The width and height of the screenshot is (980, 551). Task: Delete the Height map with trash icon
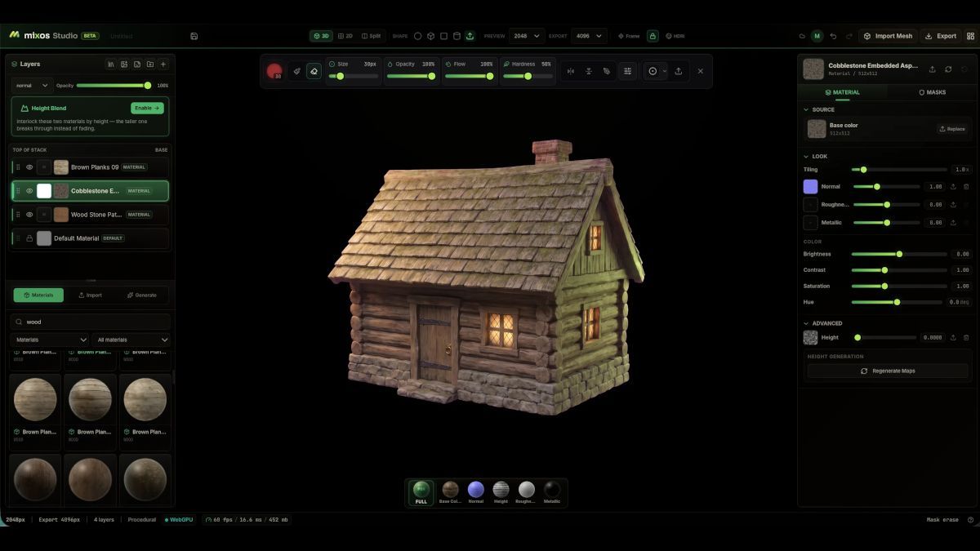coord(966,337)
